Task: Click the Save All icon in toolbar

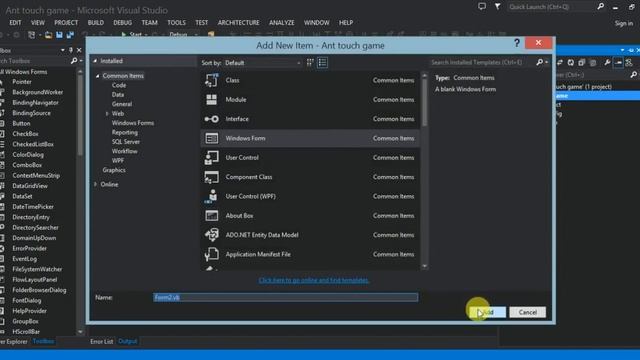Action: 70,35
